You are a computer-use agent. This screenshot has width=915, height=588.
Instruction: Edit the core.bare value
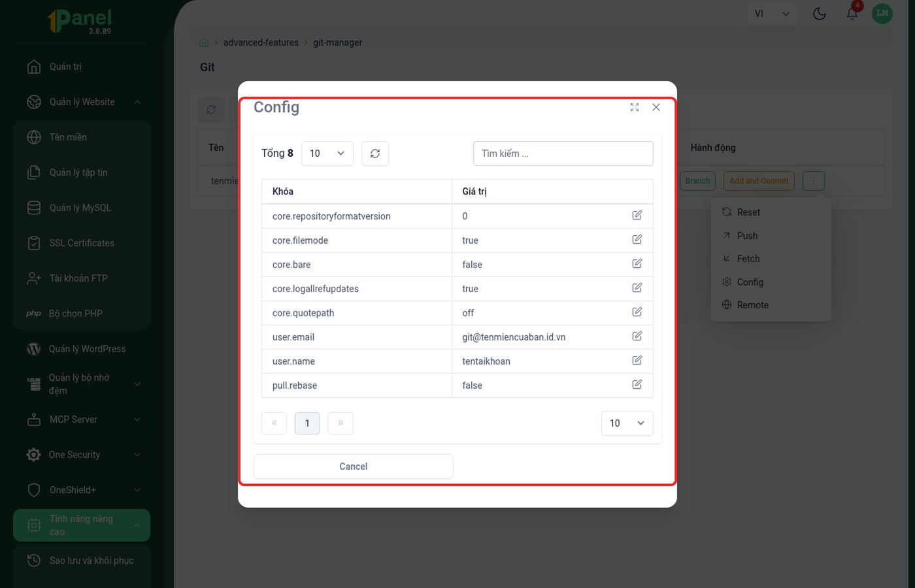(637, 264)
